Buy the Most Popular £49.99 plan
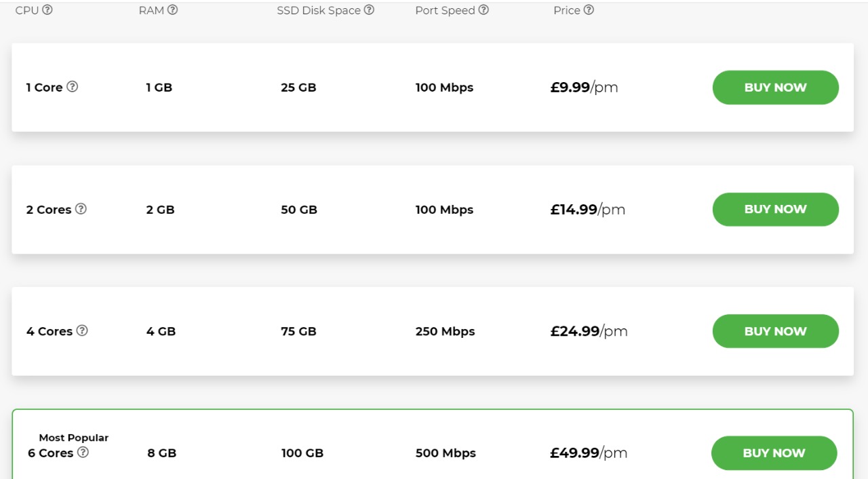This screenshot has width=868, height=479. [774, 453]
